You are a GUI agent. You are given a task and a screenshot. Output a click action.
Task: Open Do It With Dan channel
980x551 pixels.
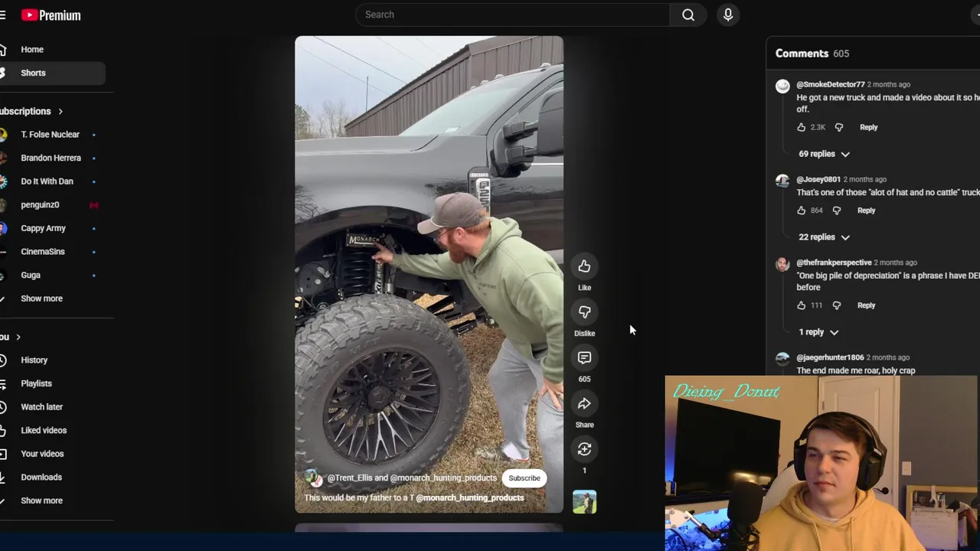pos(47,181)
